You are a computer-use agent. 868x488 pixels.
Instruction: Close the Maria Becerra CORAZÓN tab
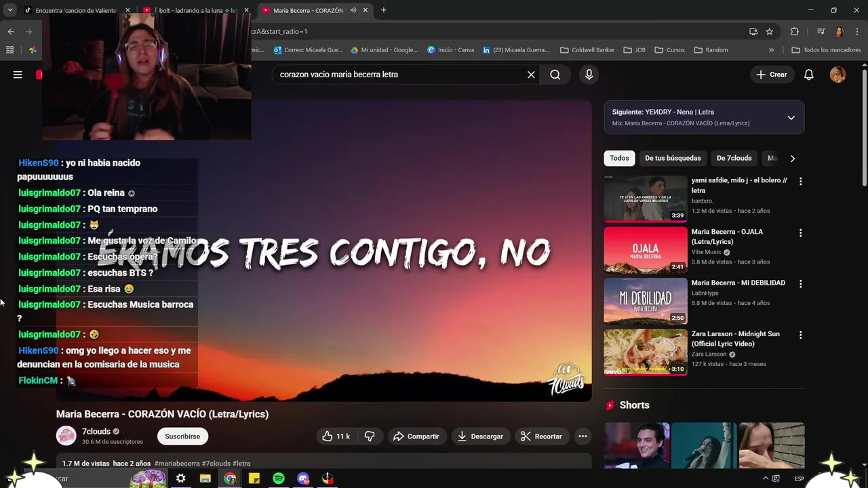(366, 10)
